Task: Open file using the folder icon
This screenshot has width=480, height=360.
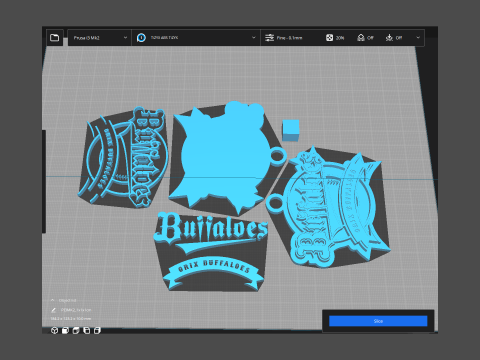Action: (x=54, y=38)
